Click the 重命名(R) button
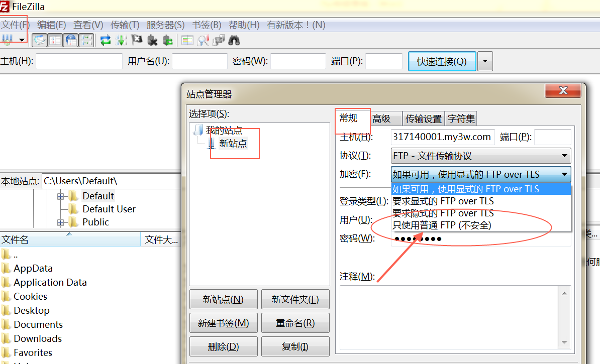The height and width of the screenshot is (364, 600). (295, 323)
